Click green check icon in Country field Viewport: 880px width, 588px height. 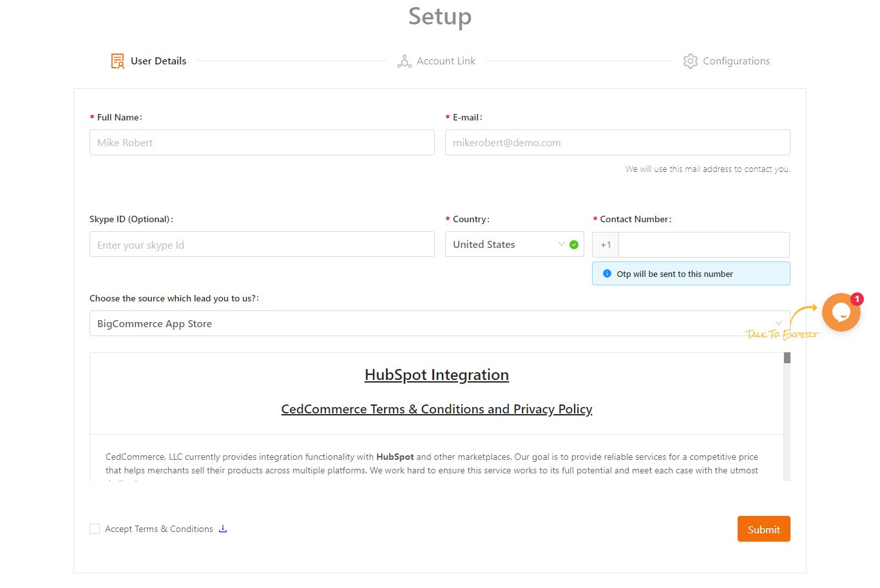574,245
